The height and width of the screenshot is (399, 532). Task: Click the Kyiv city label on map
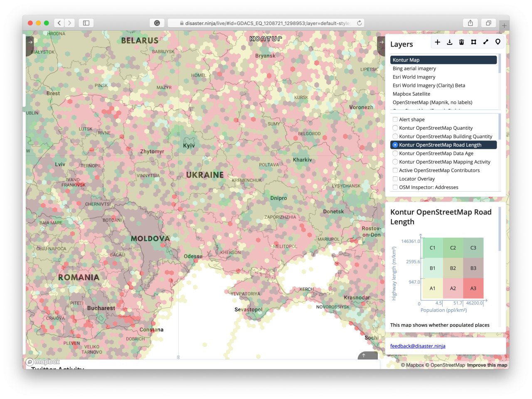pyautogui.click(x=189, y=145)
